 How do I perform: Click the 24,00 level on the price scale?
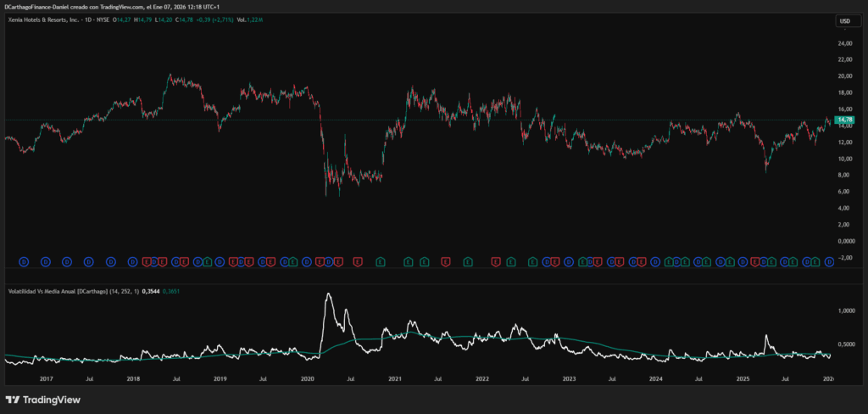click(844, 43)
